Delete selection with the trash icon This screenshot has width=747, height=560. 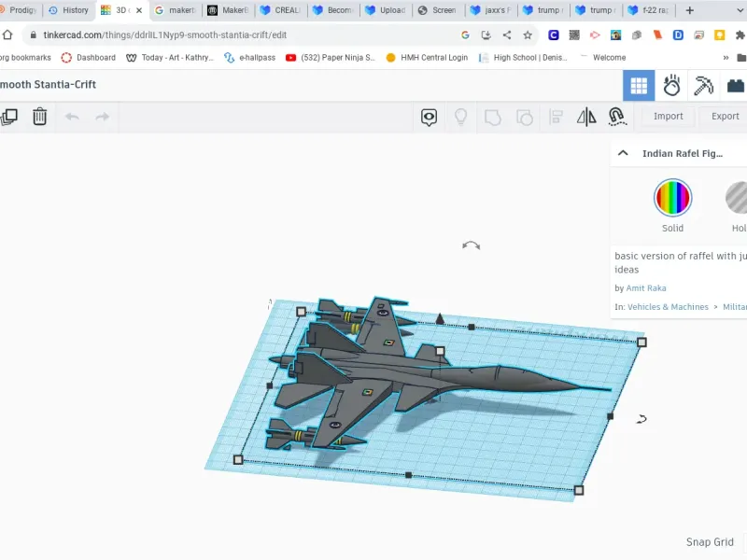(39, 117)
